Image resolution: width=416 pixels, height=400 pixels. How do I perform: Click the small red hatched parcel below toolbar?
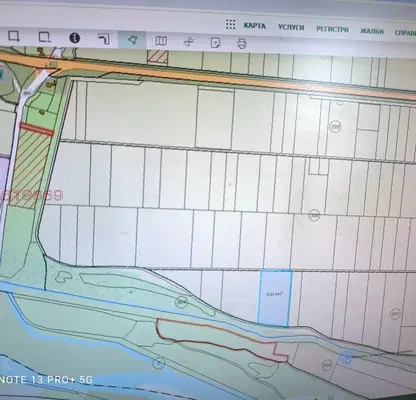pos(158,56)
